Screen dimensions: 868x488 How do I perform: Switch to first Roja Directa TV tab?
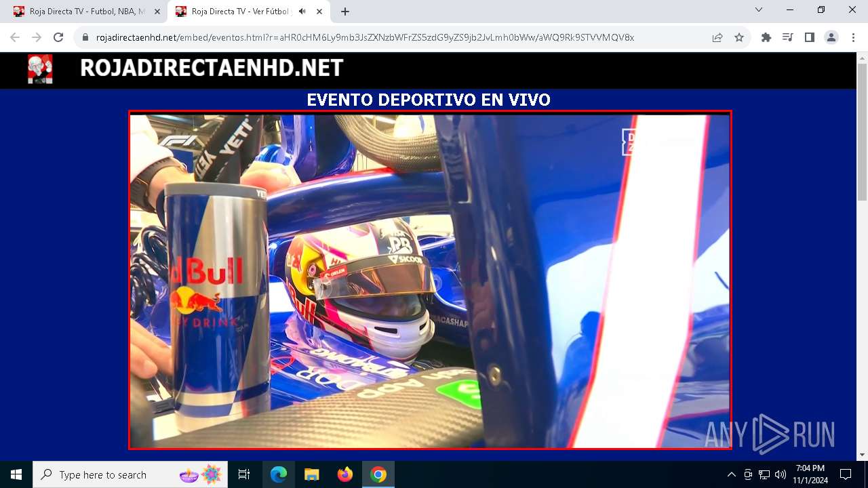[x=86, y=12]
